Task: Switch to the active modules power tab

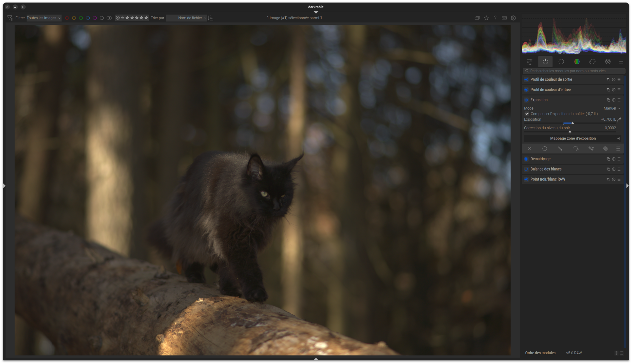Action: pos(545,62)
